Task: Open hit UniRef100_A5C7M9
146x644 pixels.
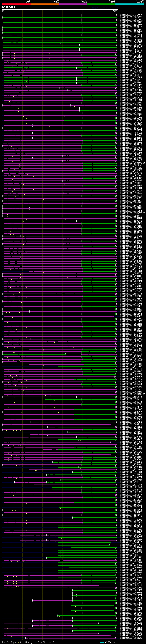Action: [x=131, y=22]
